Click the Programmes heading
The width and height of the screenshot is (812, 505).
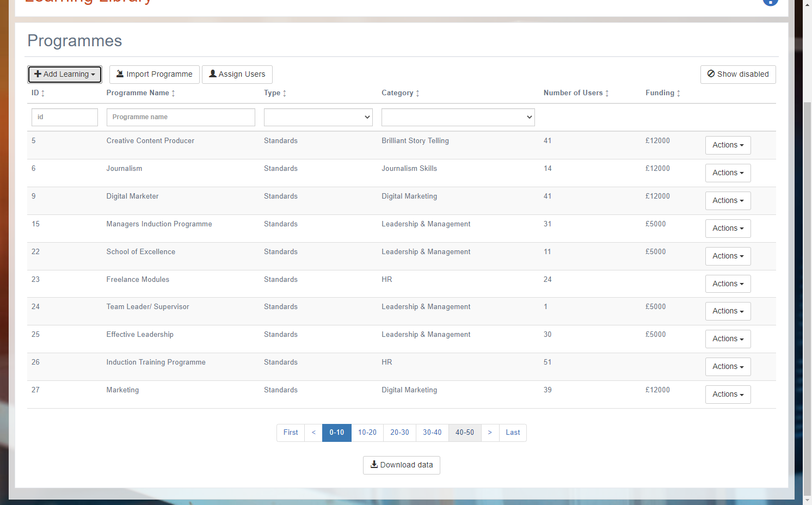(x=75, y=41)
